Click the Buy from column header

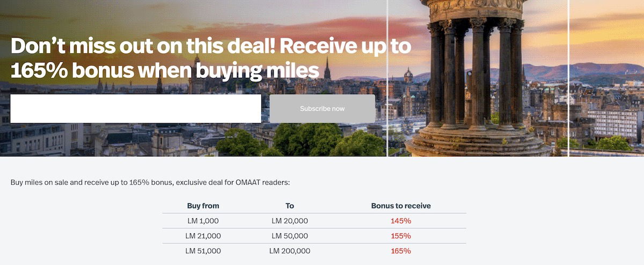[x=203, y=206]
